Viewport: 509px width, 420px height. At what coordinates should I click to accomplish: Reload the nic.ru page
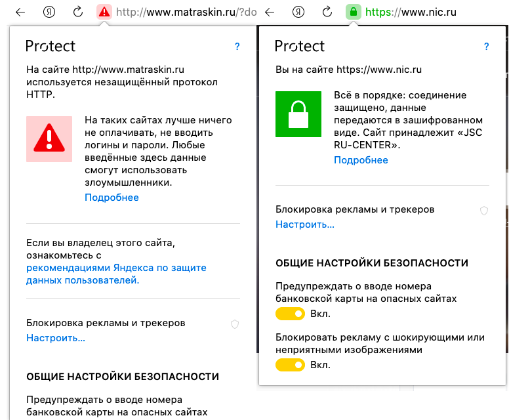pos(327,12)
